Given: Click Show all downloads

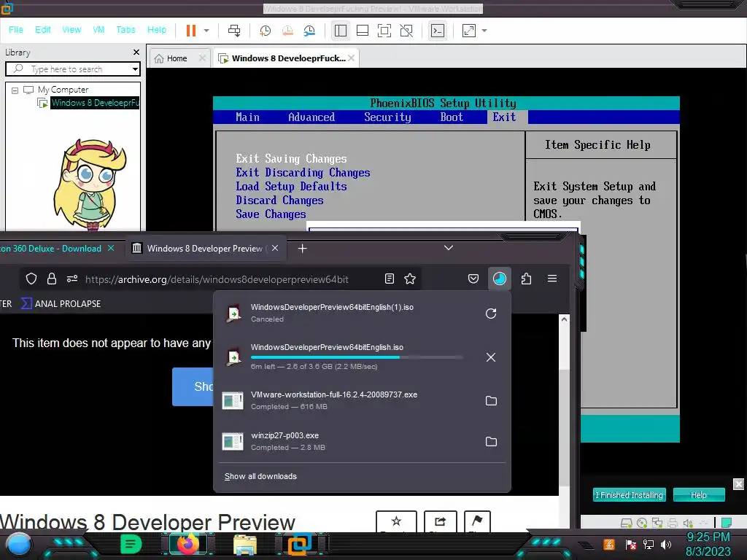Looking at the screenshot, I should coord(260,476).
